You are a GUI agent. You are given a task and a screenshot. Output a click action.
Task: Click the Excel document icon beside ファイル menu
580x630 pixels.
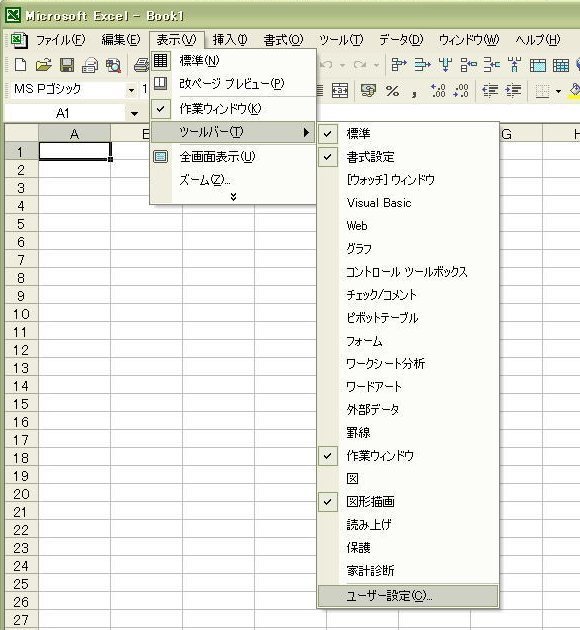pyautogui.click(x=18, y=40)
